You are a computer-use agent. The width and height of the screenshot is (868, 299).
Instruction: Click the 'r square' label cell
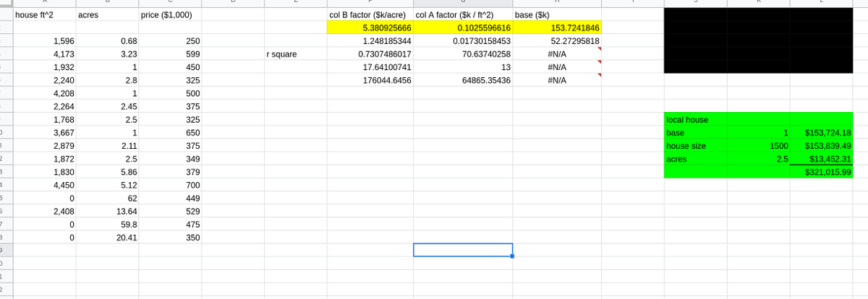point(295,54)
